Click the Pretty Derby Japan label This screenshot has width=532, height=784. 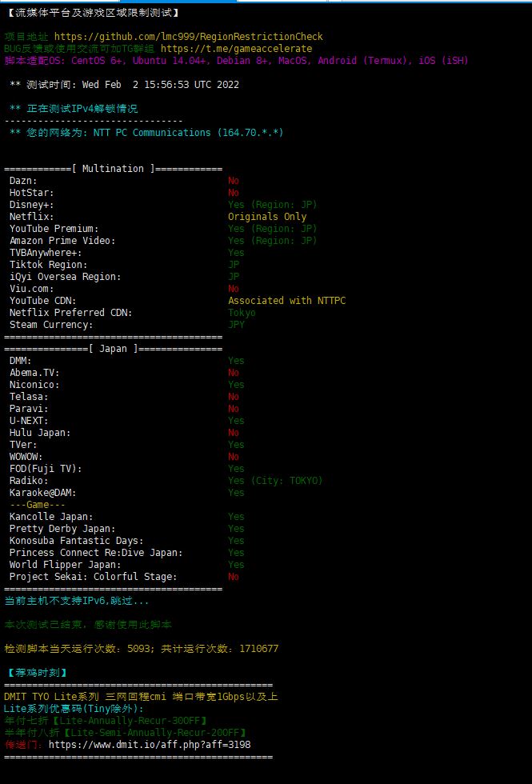(62, 529)
